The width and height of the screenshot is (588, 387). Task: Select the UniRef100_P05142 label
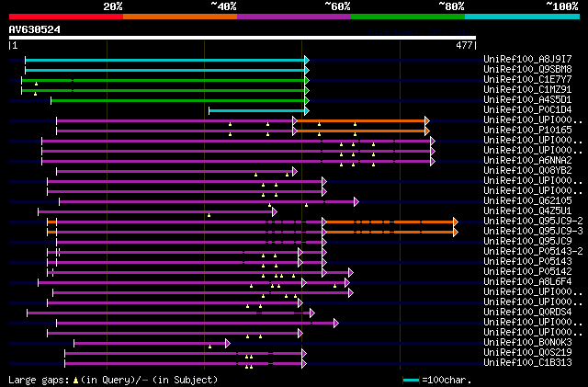(527, 272)
